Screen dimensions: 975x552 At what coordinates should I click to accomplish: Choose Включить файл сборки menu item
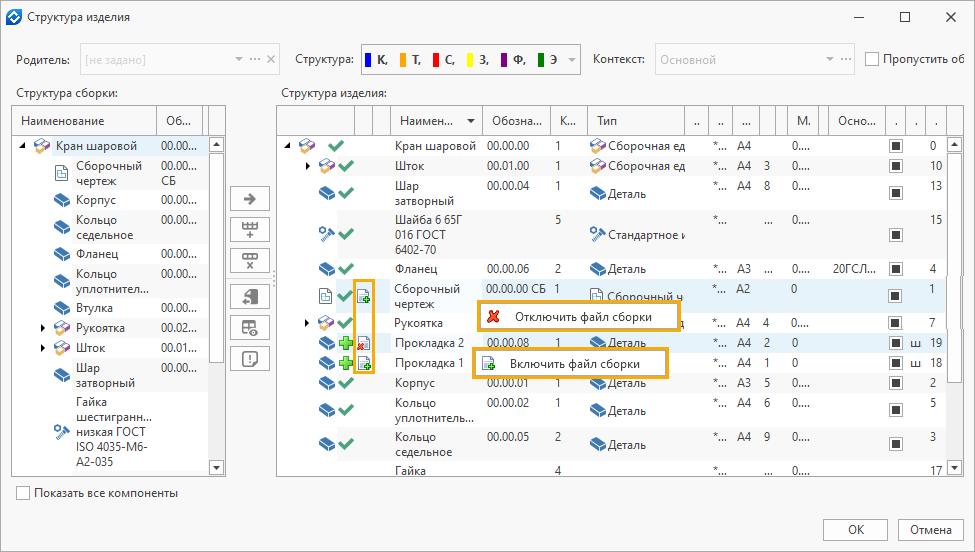(574, 363)
